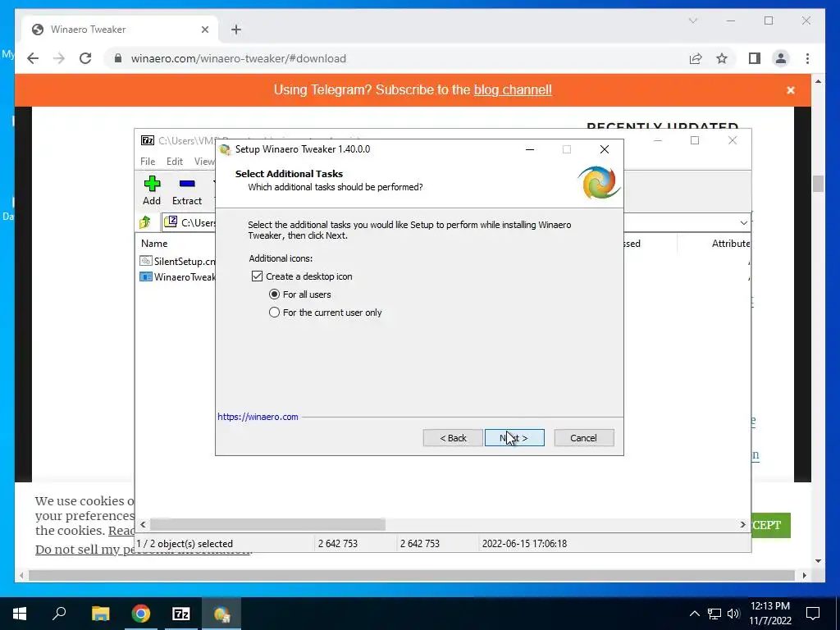Click Chrome forward arrow
The width and height of the screenshot is (840, 630).
coord(59,58)
